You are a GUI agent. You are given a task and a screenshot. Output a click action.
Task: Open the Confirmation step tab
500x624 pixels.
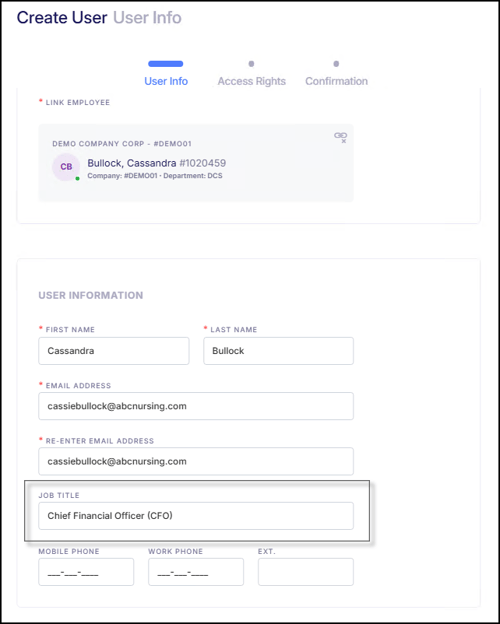pos(336,81)
